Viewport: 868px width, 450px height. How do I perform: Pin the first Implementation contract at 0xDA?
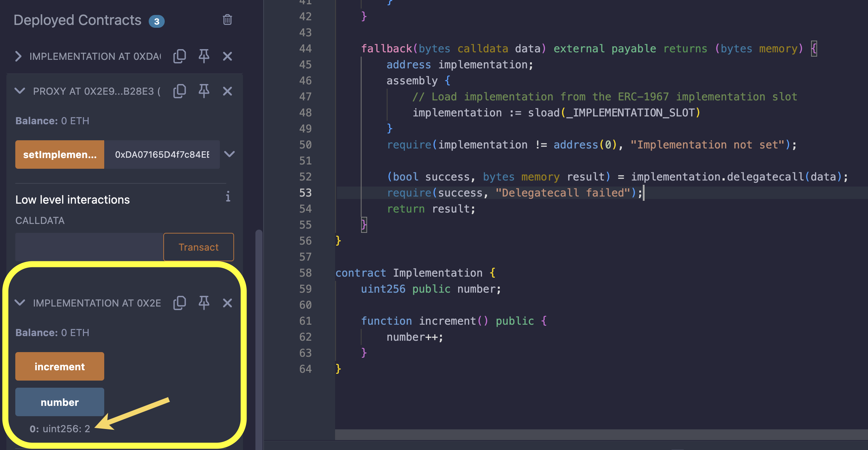click(x=204, y=56)
